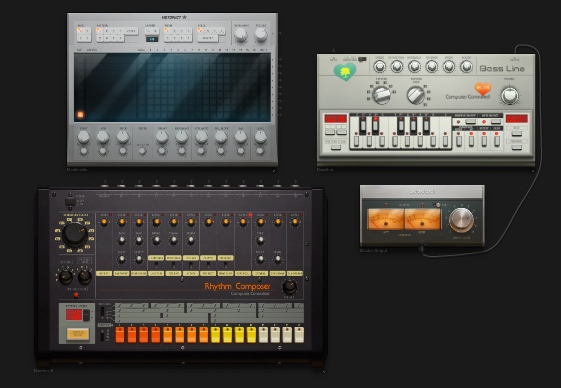This screenshot has width=561, height=388.
Task: Click the last large knob in Machiniste's bottom row
Action: [260, 137]
